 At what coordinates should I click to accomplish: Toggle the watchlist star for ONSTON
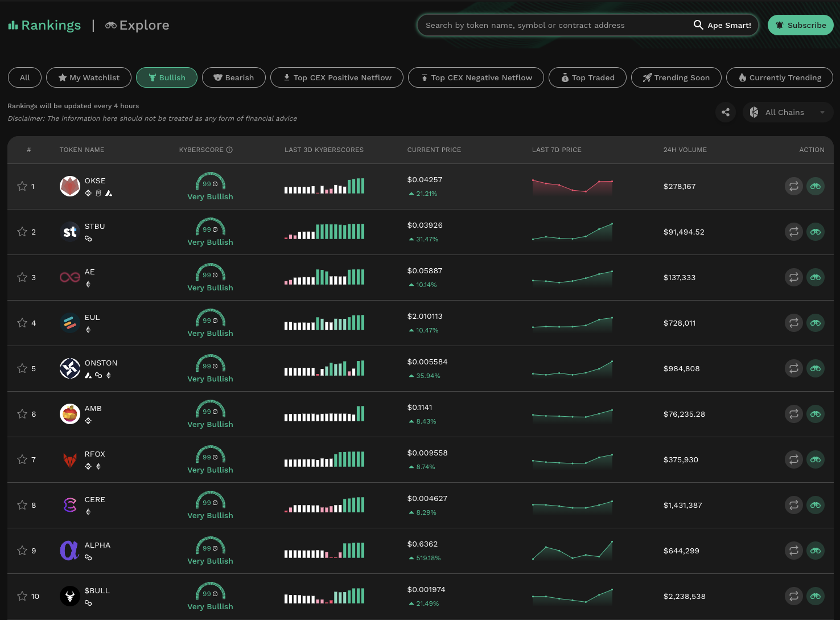[x=22, y=368]
